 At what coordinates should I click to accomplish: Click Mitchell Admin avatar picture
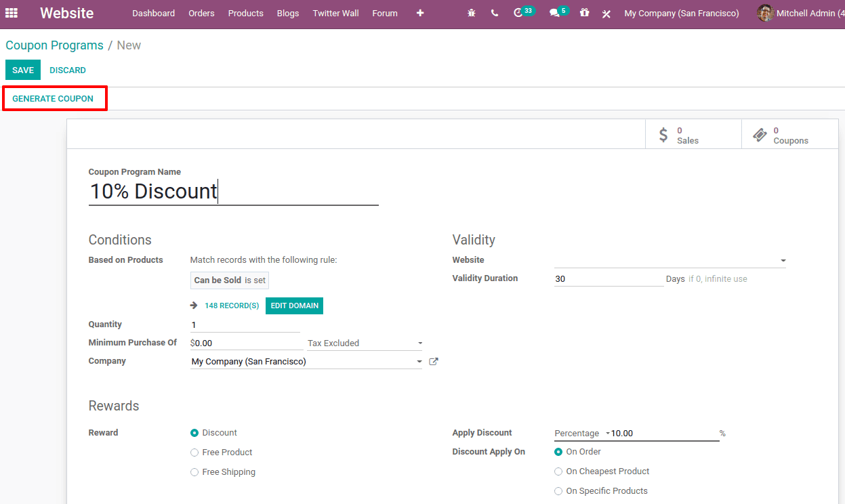(765, 13)
